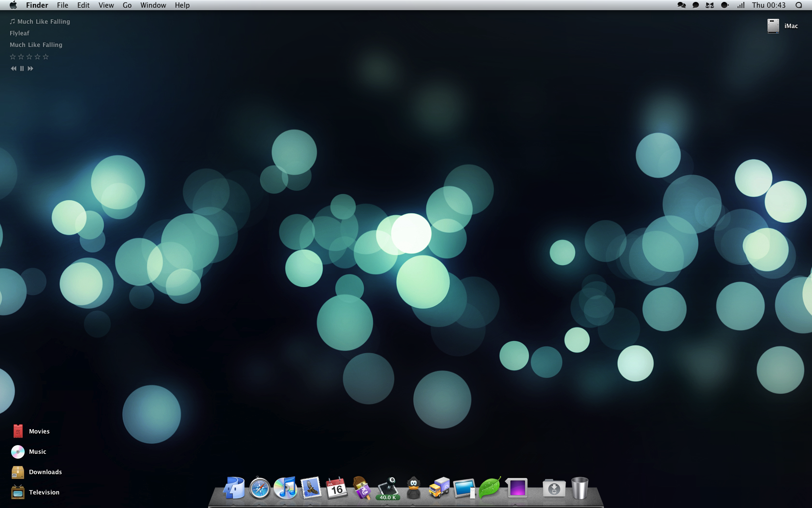Open Finder from the dock

click(x=234, y=488)
